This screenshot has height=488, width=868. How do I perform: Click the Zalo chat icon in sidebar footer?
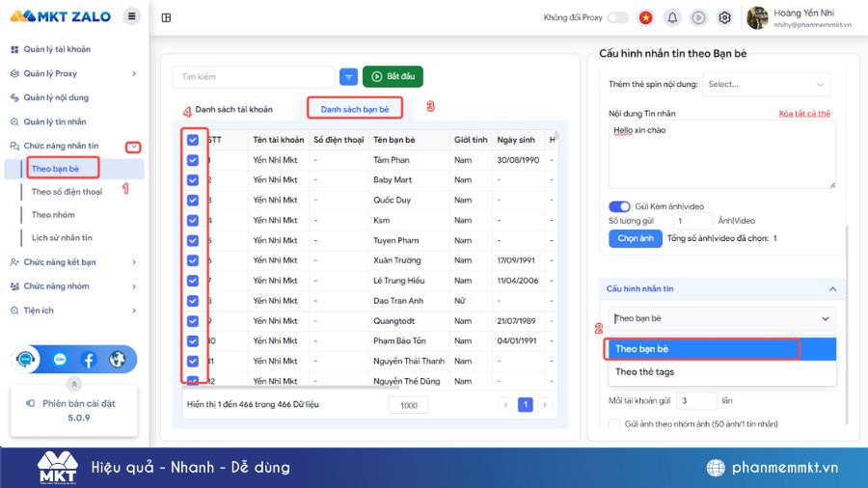tap(59, 360)
